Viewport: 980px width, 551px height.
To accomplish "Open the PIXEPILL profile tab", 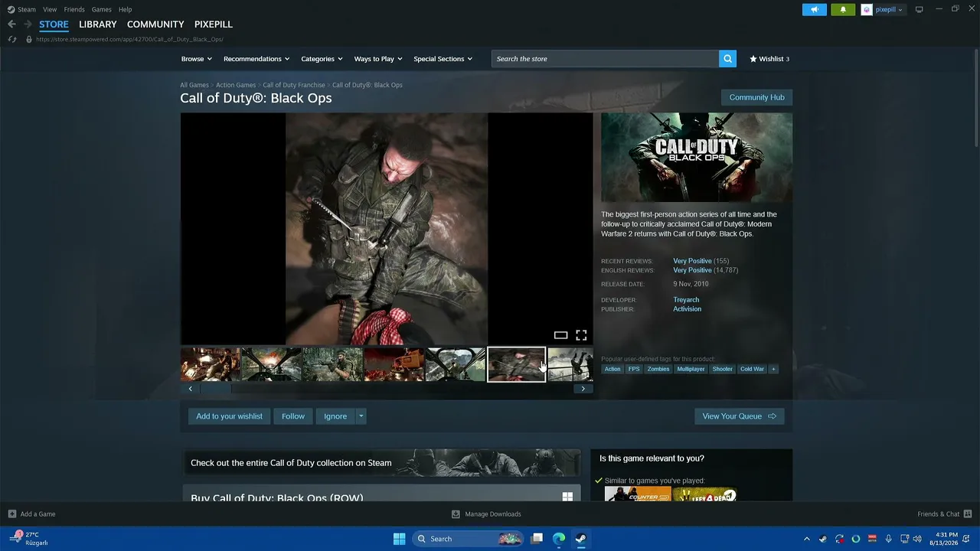I will (x=214, y=24).
